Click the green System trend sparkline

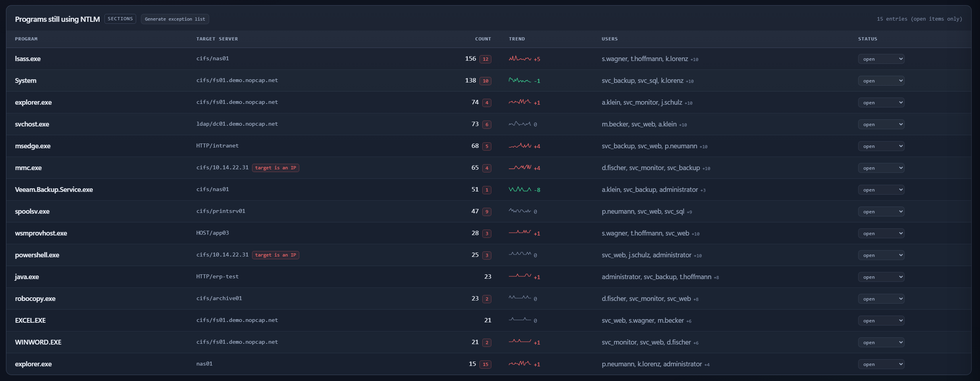click(520, 80)
